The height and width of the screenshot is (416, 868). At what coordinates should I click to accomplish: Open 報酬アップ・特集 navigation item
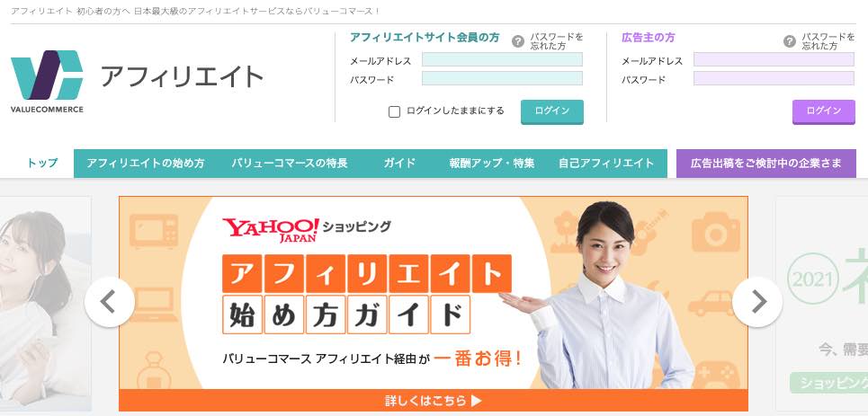492,164
